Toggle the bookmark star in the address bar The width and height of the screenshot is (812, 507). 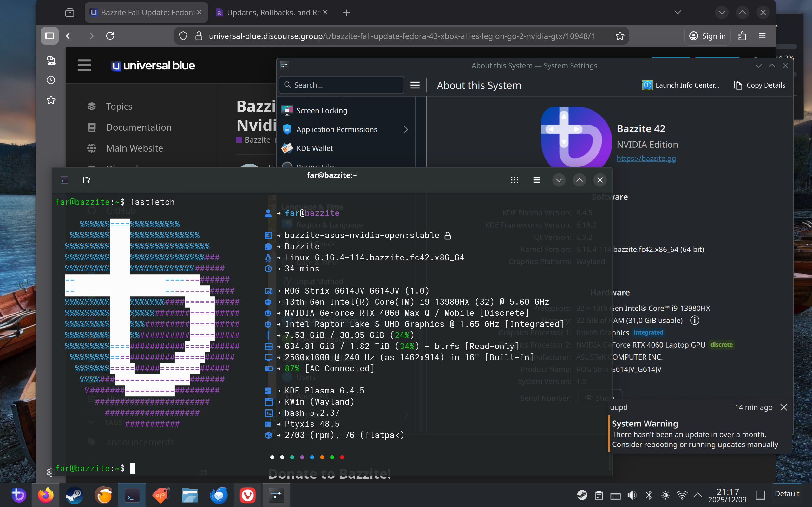[620, 36]
